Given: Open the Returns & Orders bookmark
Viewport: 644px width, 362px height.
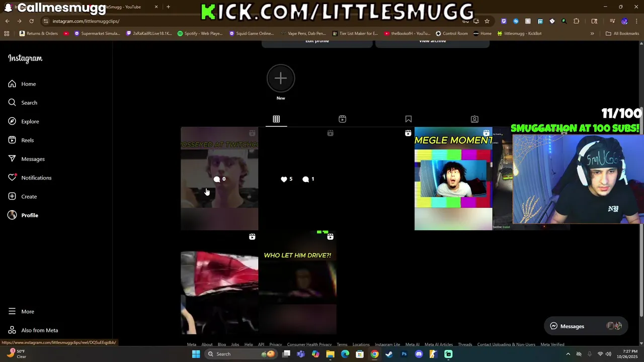Looking at the screenshot, I should pos(39,34).
